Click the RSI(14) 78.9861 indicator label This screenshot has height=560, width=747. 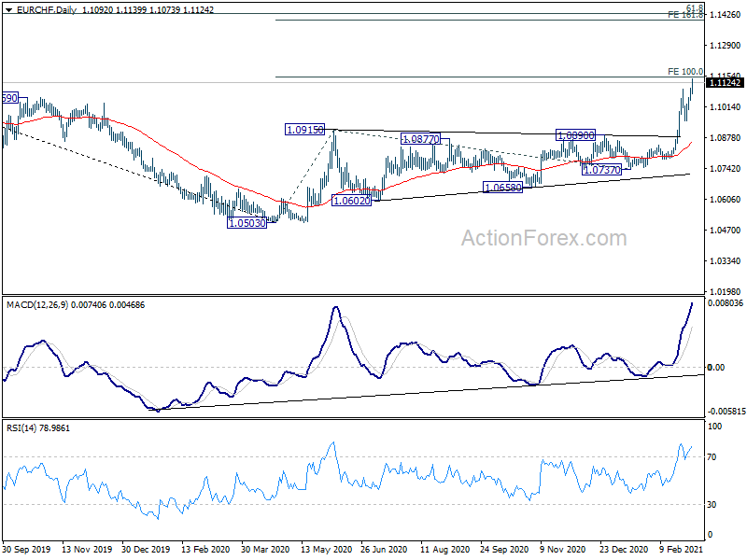[x=37, y=428]
